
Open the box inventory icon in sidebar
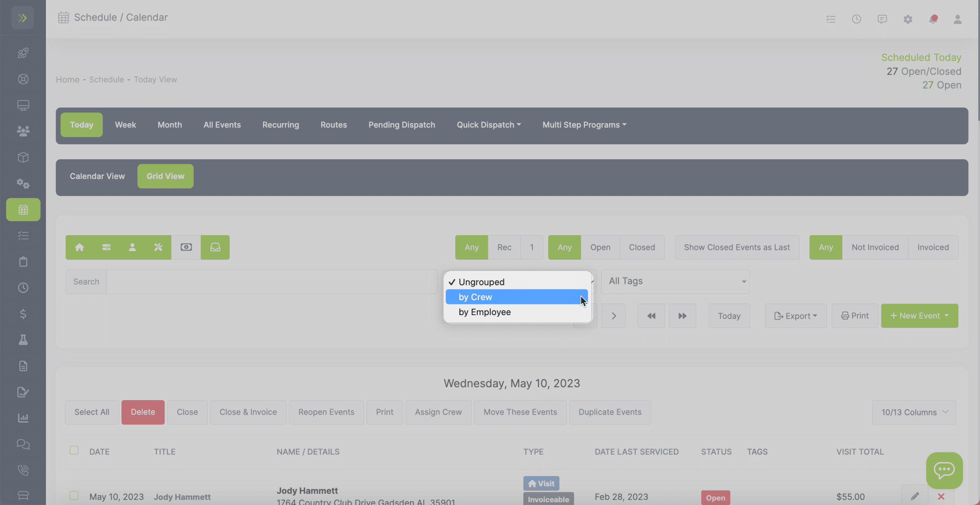pos(23,157)
